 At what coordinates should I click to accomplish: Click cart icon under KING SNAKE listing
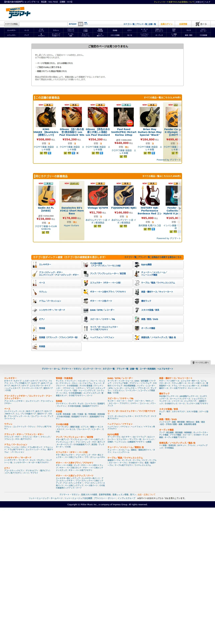(41, 153)
